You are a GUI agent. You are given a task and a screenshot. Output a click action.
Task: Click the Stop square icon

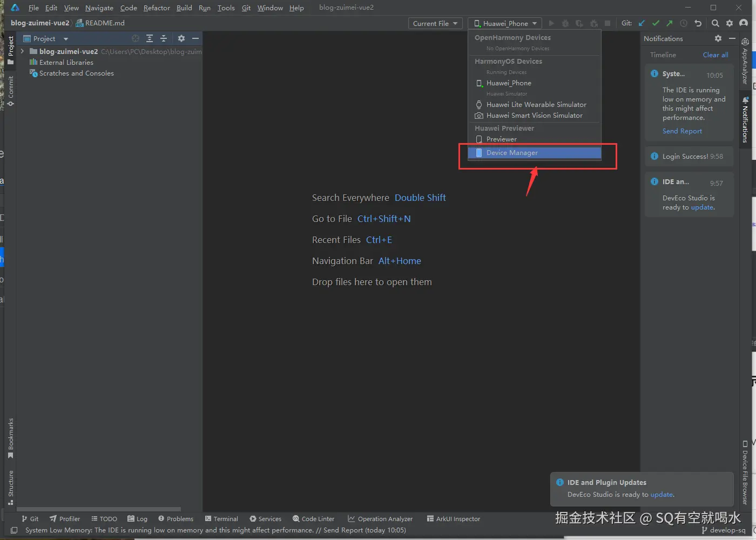607,23
